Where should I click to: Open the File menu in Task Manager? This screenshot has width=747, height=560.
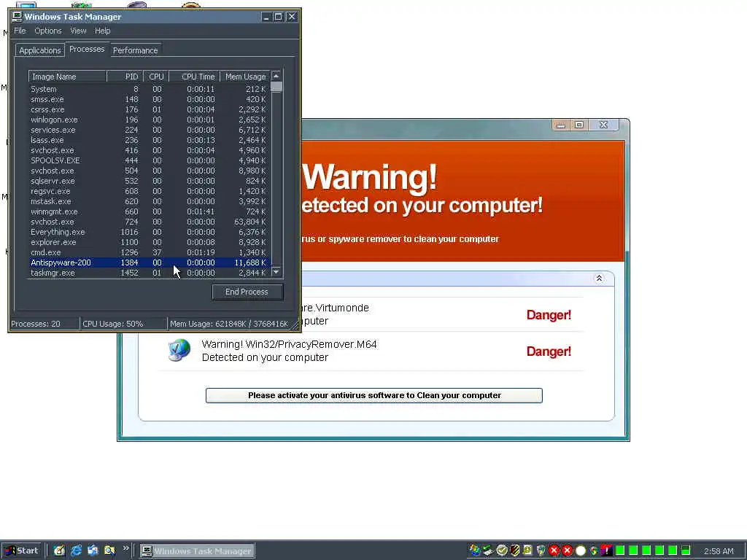(20, 31)
